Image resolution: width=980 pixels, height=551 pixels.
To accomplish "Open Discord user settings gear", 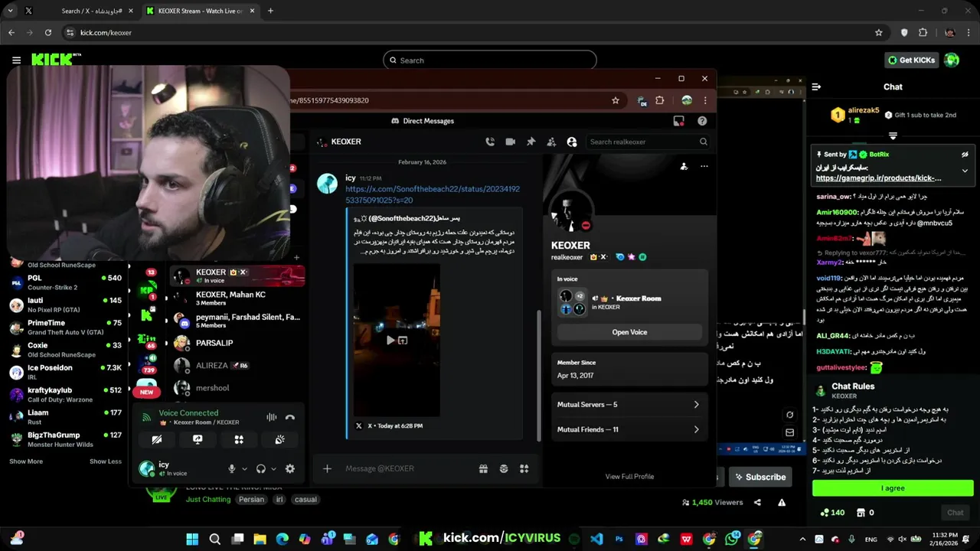I will (x=289, y=468).
